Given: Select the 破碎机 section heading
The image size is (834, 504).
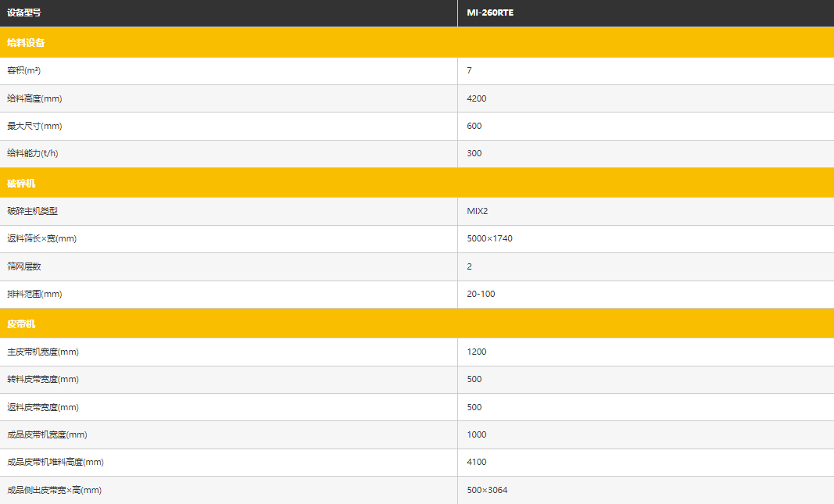Looking at the screenshot, I should 21,184.
